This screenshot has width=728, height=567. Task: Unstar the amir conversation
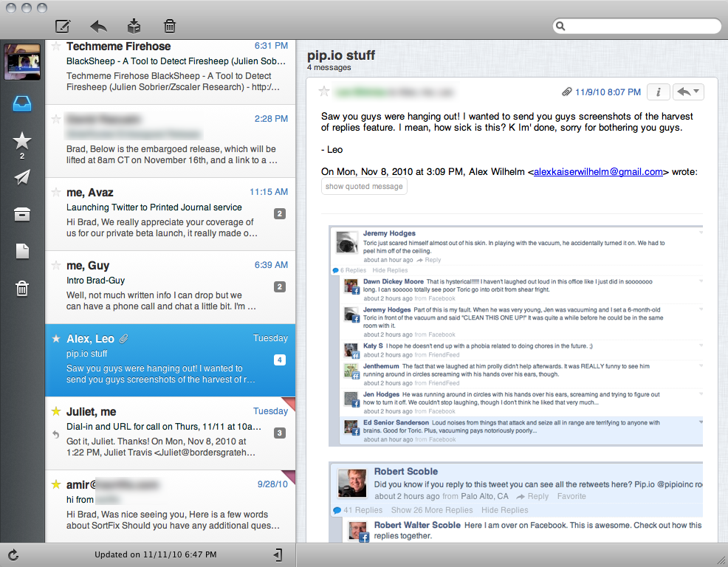pyautogui.click(x=56, y=484)
